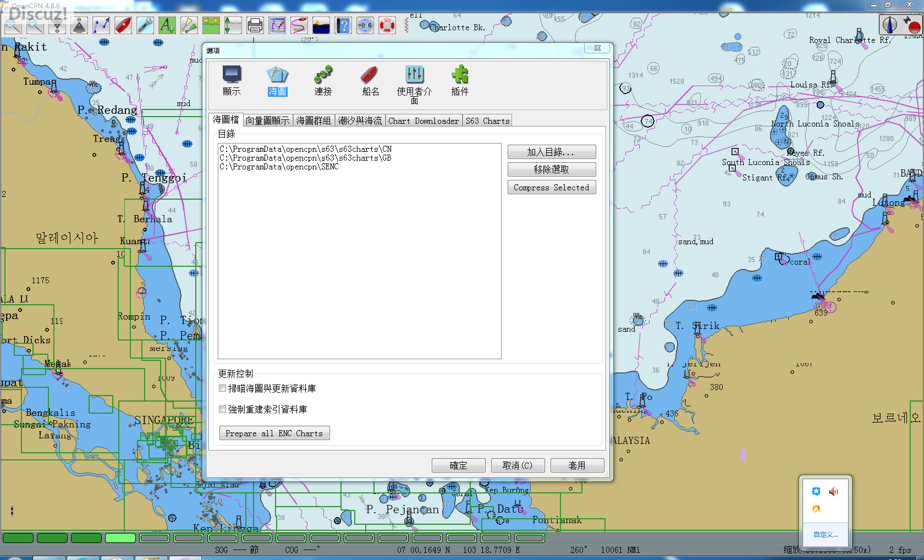
Task: Click the volume icon in system tray
Action: point(833,492)
